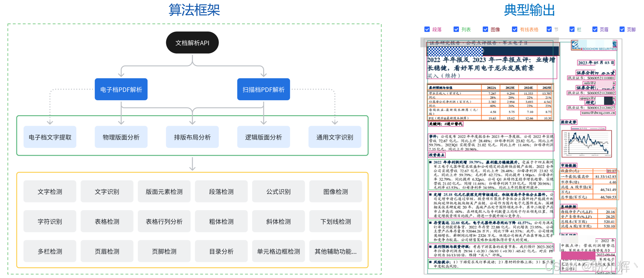Screen dimensions: 644x278
Task: Click the 公式识别 box
Action: point(278,191)
